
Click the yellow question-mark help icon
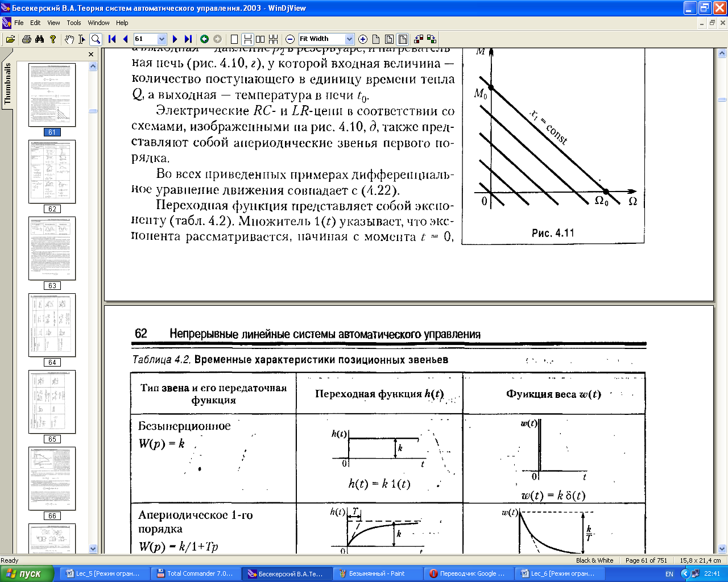[x=53, y=39]
